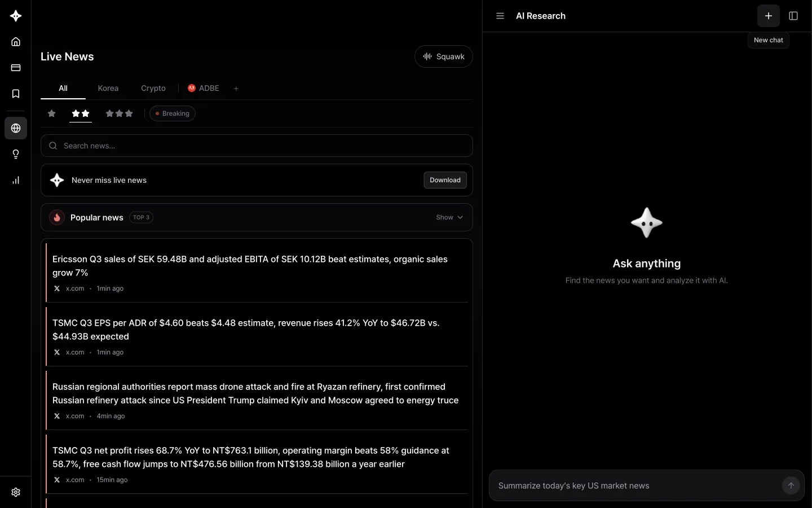Click the Live News heading

pos(67,56)
